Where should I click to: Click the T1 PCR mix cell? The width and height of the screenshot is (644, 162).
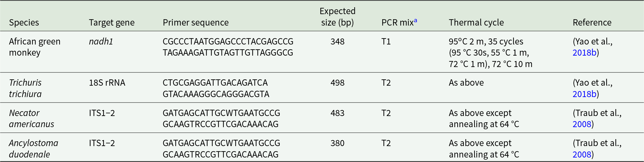[x=386, y=41]
